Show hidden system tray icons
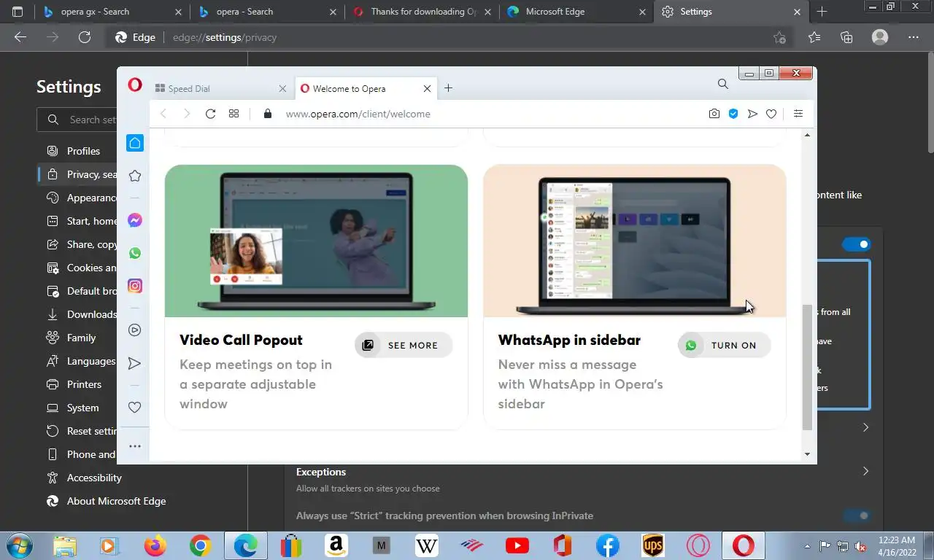This screenshot has height=560, width=934. coord(807,545)
